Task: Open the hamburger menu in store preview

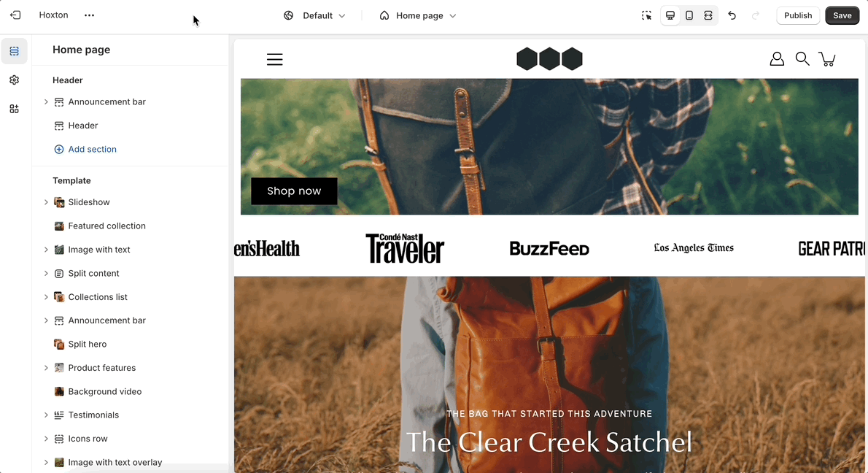Action: point(274,59)
